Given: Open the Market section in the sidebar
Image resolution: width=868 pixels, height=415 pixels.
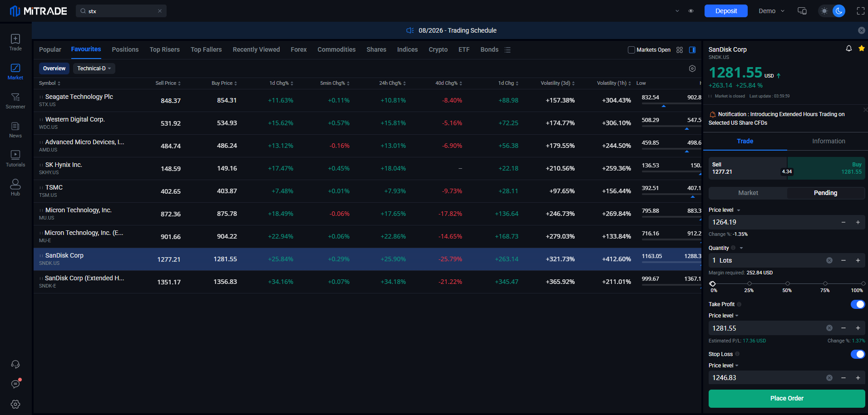Looking at the screenshot, I should coord(15,72).
